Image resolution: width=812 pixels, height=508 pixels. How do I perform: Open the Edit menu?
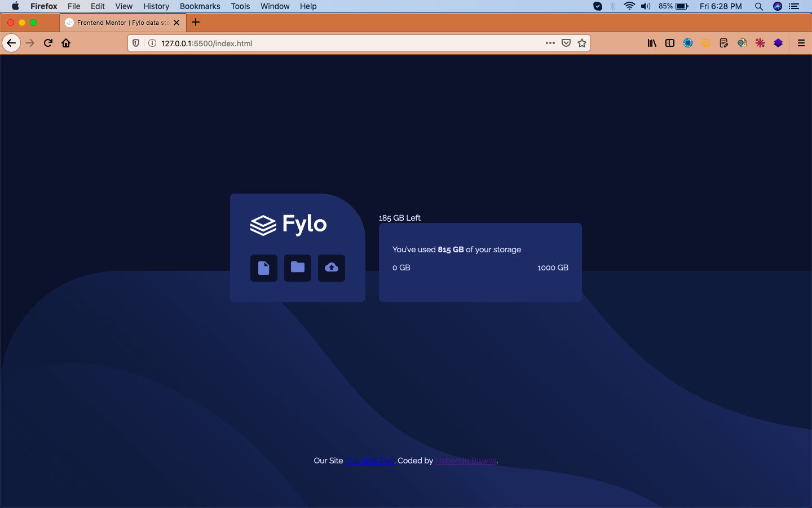click(x=98, y=6)
